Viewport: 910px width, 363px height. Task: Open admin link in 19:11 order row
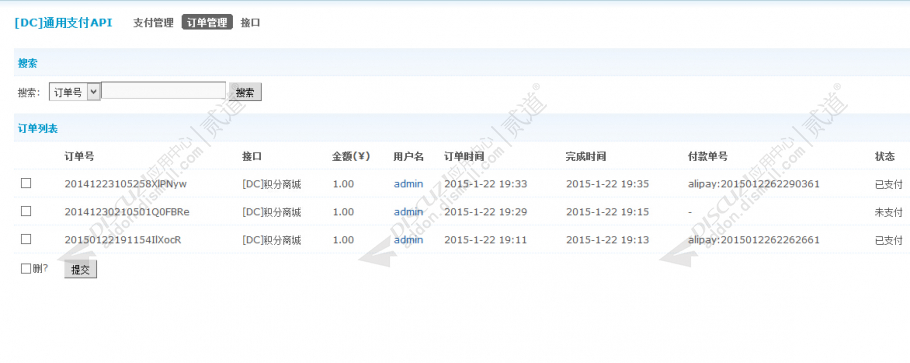coord(409,240)
